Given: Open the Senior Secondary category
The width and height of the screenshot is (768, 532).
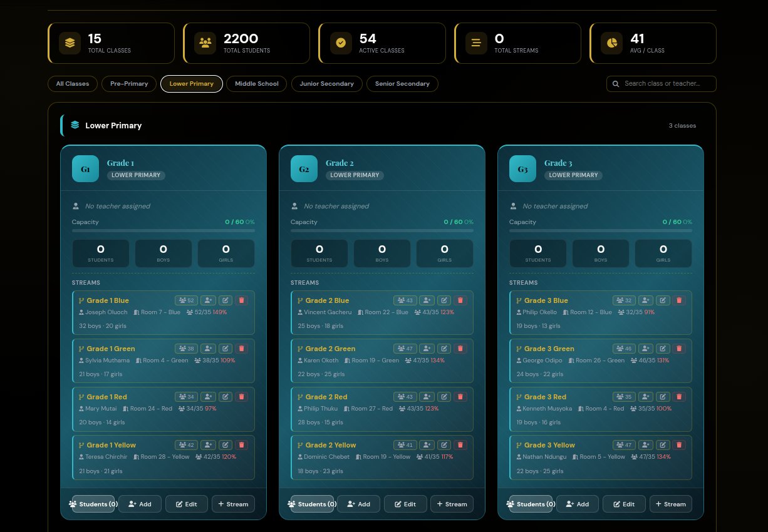Looking at the screenshot, I should (x=402, y=83).
